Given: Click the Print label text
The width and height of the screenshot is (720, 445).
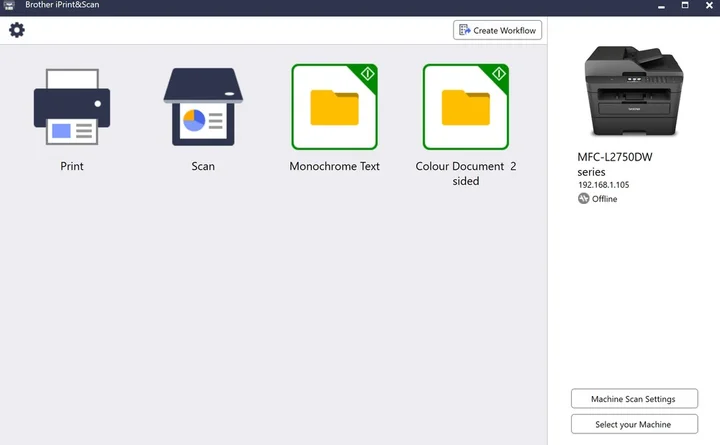Looking at the screenshot, I should coord(72,166).
